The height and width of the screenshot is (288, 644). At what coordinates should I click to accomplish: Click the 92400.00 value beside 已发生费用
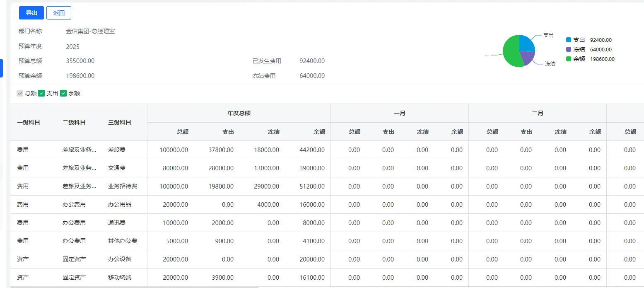click(x=312, y=61)
